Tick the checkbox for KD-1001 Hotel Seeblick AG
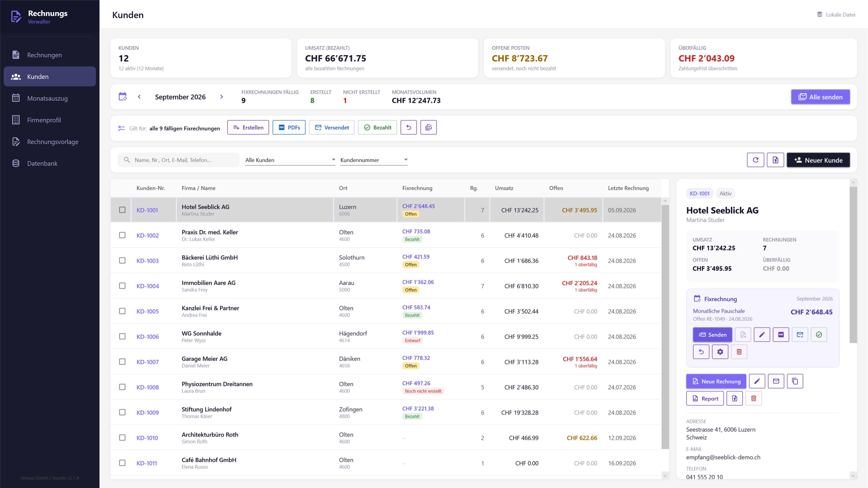868x488 pixels. [122, 210]
